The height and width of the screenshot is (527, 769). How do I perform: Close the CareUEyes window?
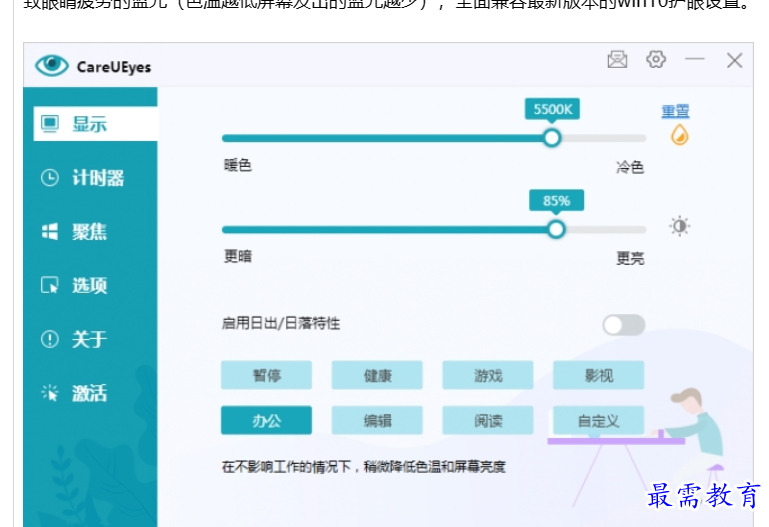tap(734, 60)
